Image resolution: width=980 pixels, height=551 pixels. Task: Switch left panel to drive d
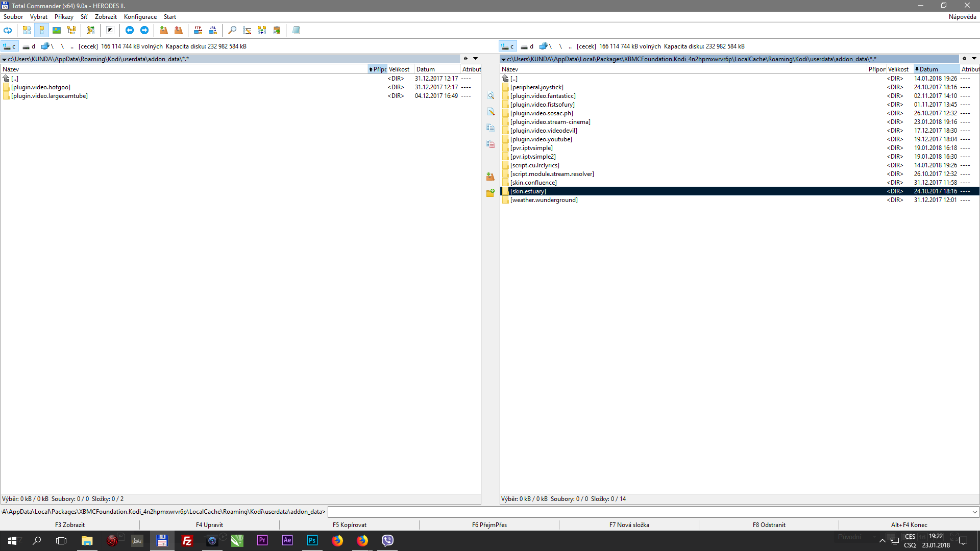(29, 46)
